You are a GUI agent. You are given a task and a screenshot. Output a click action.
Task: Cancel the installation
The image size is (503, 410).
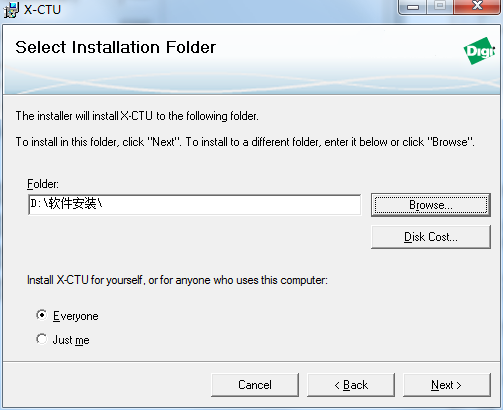(255, 385)
